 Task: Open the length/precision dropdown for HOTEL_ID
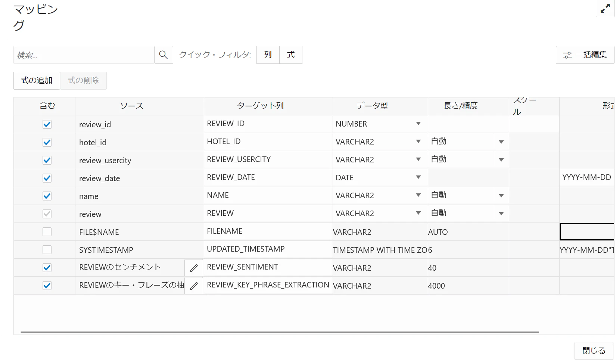(x=501, y=142)
